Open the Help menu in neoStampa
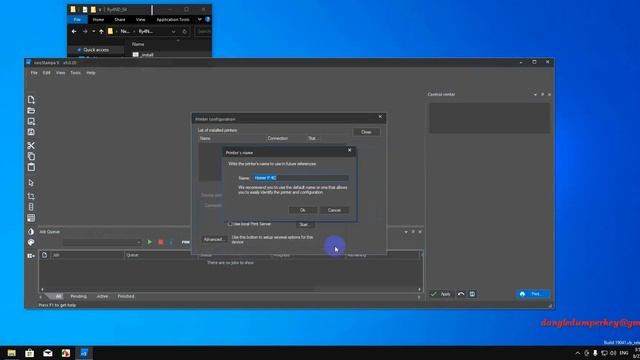Viewport: 640px width, 360px height. pyautogui.click(x=91, y=73)
